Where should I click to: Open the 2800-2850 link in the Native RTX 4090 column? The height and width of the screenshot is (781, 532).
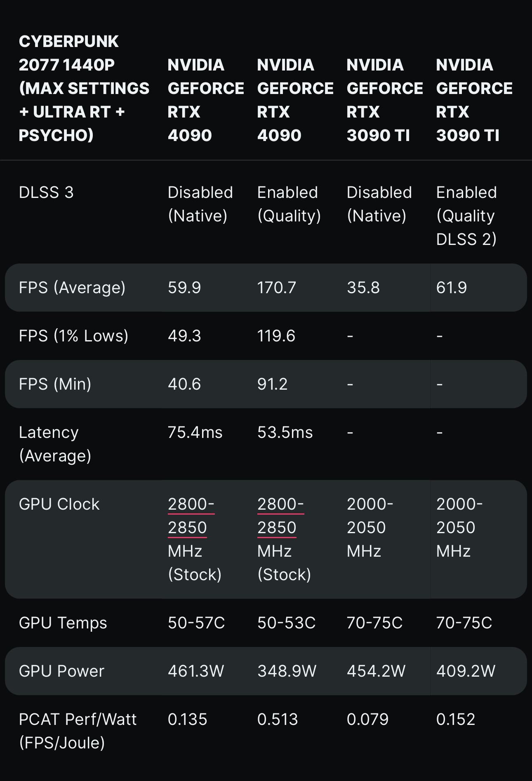click(x=191, y=515)
